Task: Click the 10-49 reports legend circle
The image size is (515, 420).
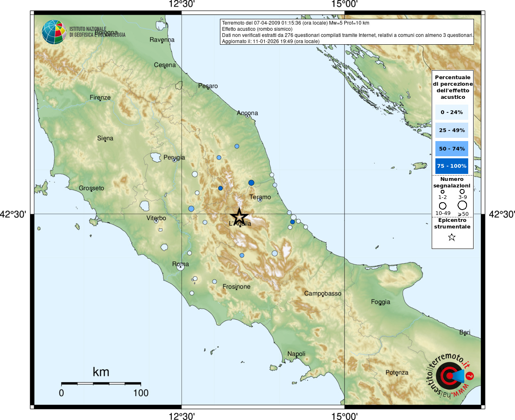Action: click(442, 205)
